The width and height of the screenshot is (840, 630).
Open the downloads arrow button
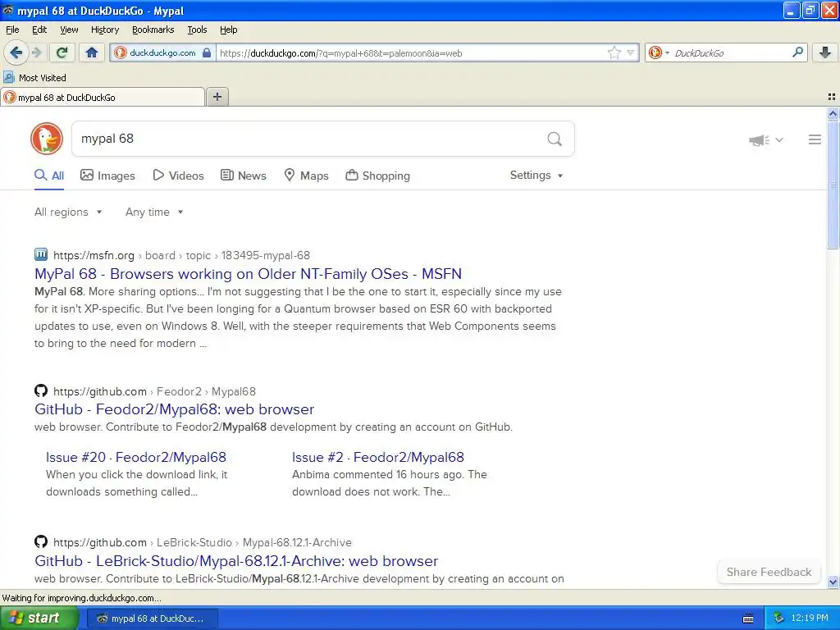825,52
